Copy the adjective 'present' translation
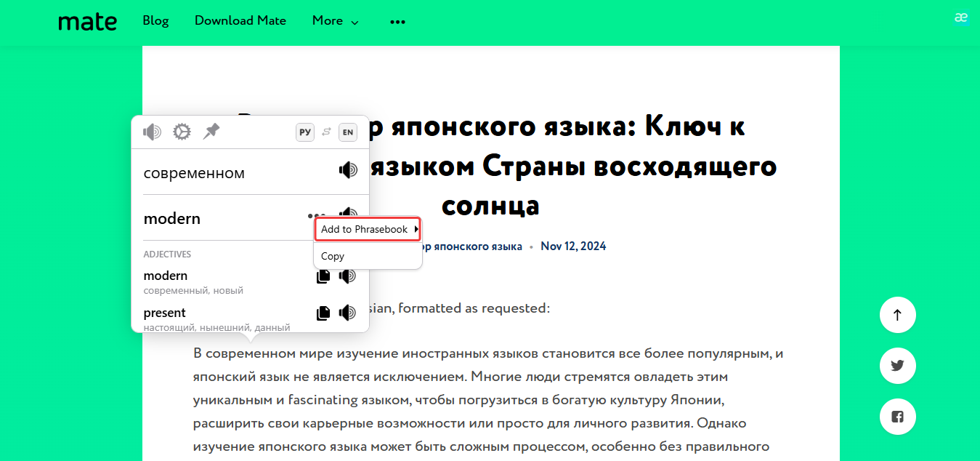This screenshot has height=461, width=980. 323,313
